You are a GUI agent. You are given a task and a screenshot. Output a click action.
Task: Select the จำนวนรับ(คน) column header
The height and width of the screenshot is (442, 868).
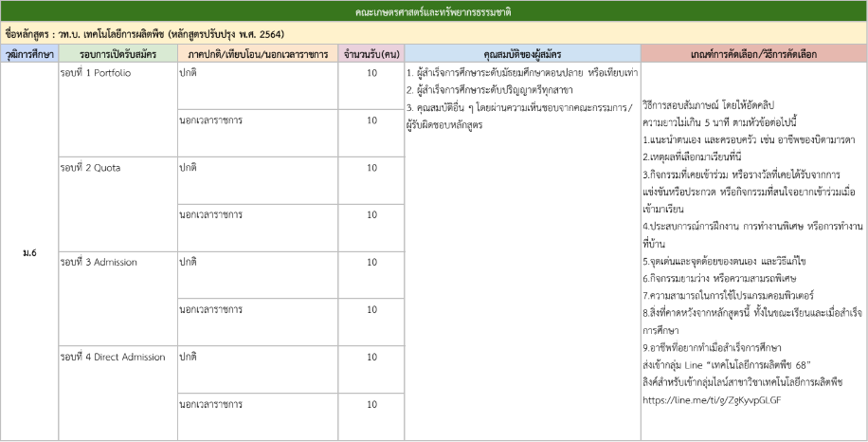point(371,54)
